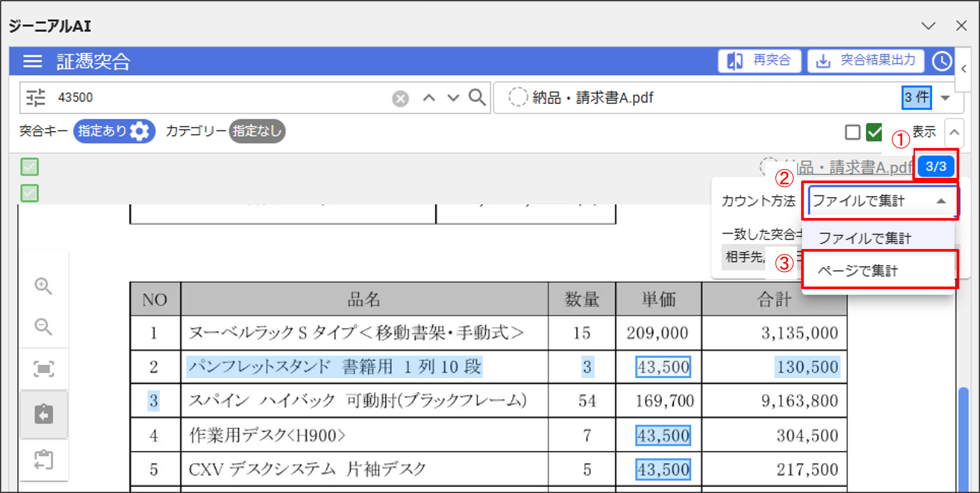Screen dimensions: 980x493
Task: Clear the search text 43500
Action: click(x=400, y=99)
